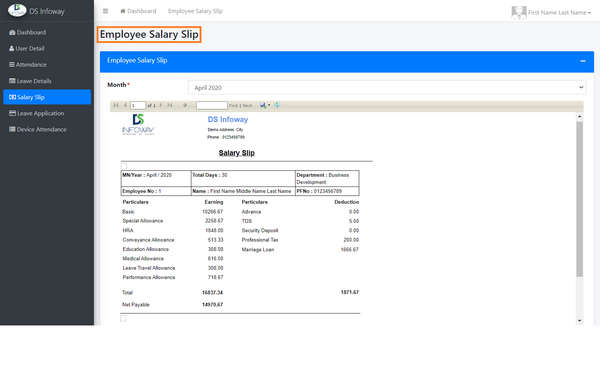
Task: Click the Marriage Loan deduction label
Action: [258, 249]
